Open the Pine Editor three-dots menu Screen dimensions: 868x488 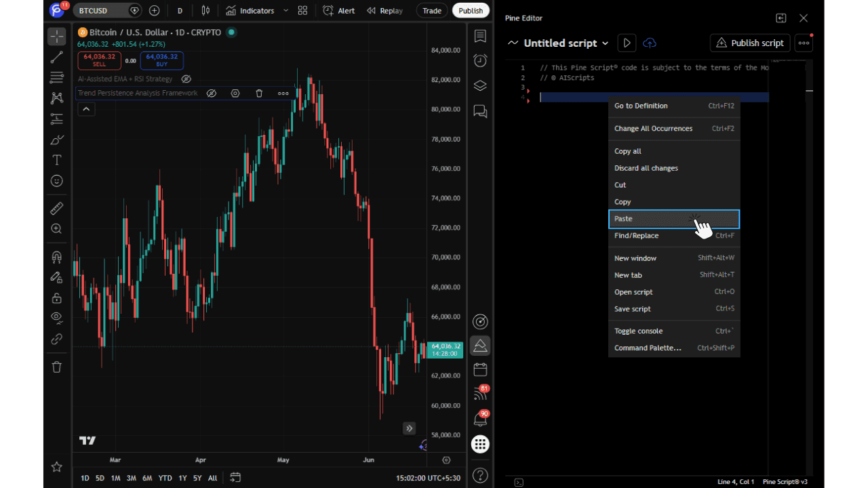804,43
